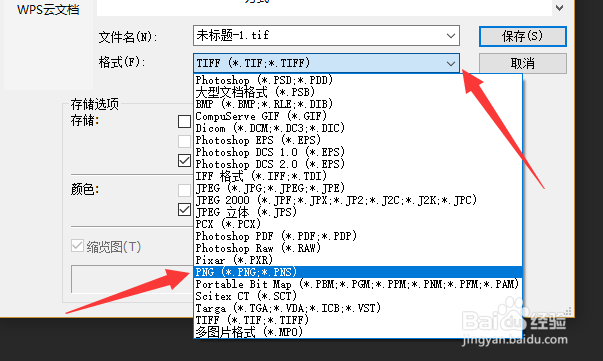The image size is (603, 361).
Task: Toggle first unchecked checkbox beside 存储:
Action: pos(184,121)
